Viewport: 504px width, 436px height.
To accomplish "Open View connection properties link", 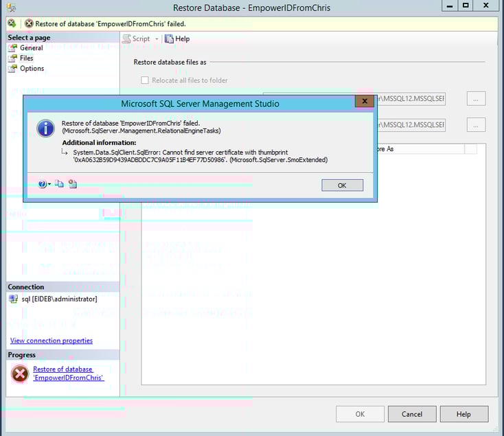I will [51, 341].
